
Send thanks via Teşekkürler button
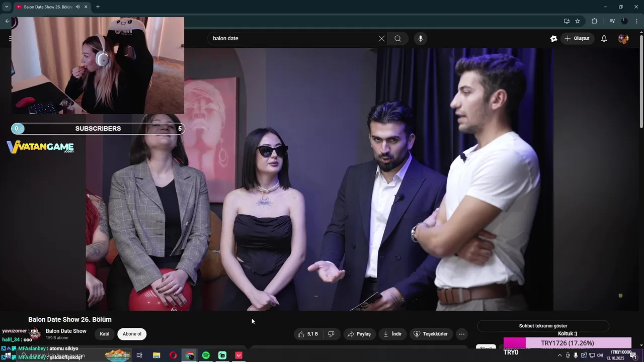pos(431,334)
